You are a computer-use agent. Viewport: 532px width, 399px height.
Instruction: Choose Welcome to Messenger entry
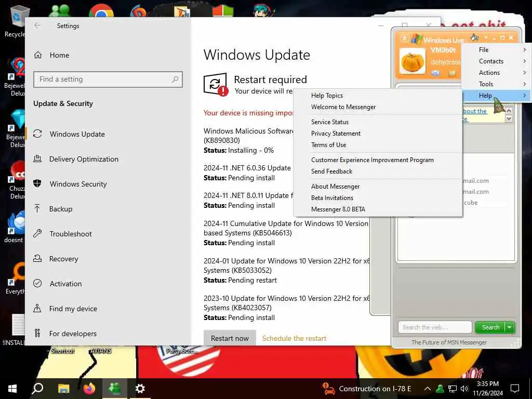click(x=378, y=107)
